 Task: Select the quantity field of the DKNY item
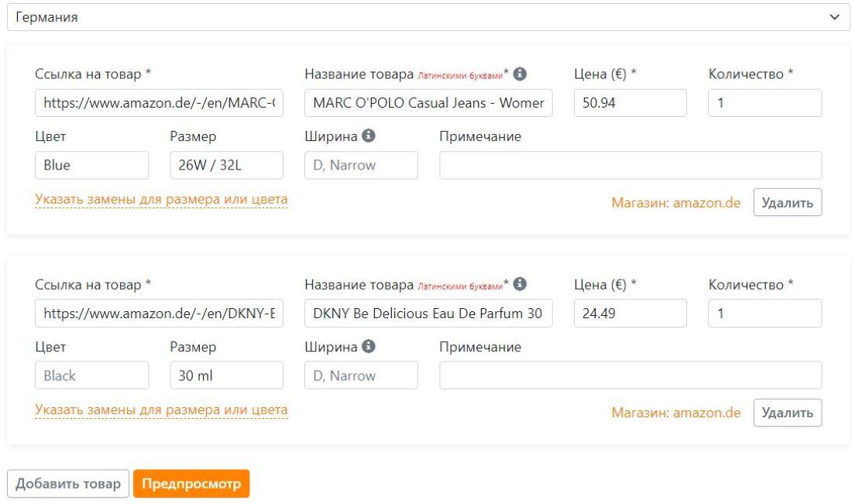click(x=764, y=314)
